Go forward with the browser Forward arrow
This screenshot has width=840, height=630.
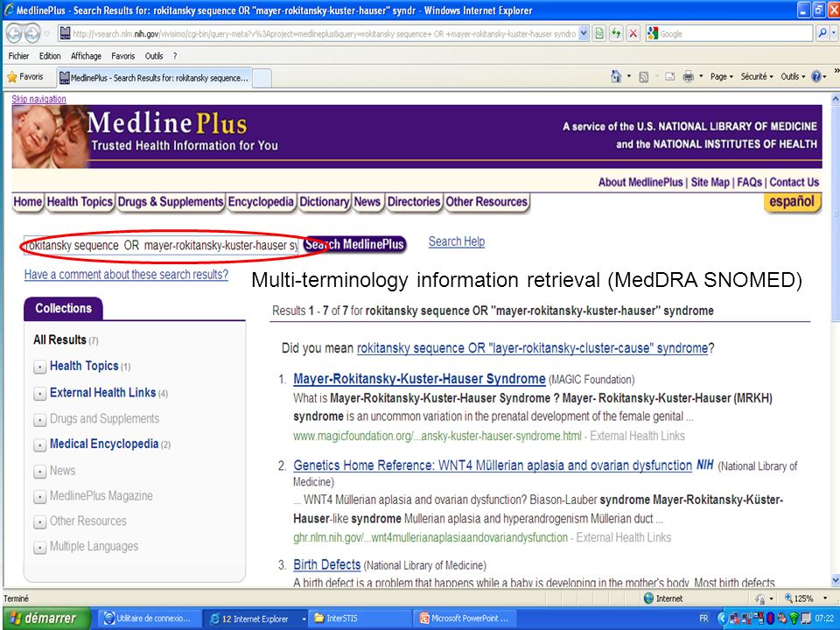pos(32,34)
